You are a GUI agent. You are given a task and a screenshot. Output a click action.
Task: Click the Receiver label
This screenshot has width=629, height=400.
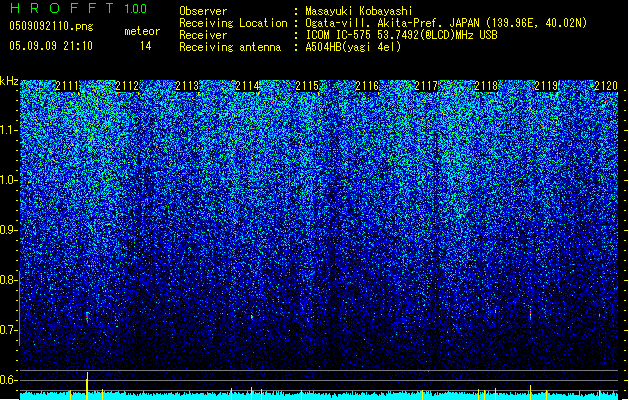[x=203, y=35]
